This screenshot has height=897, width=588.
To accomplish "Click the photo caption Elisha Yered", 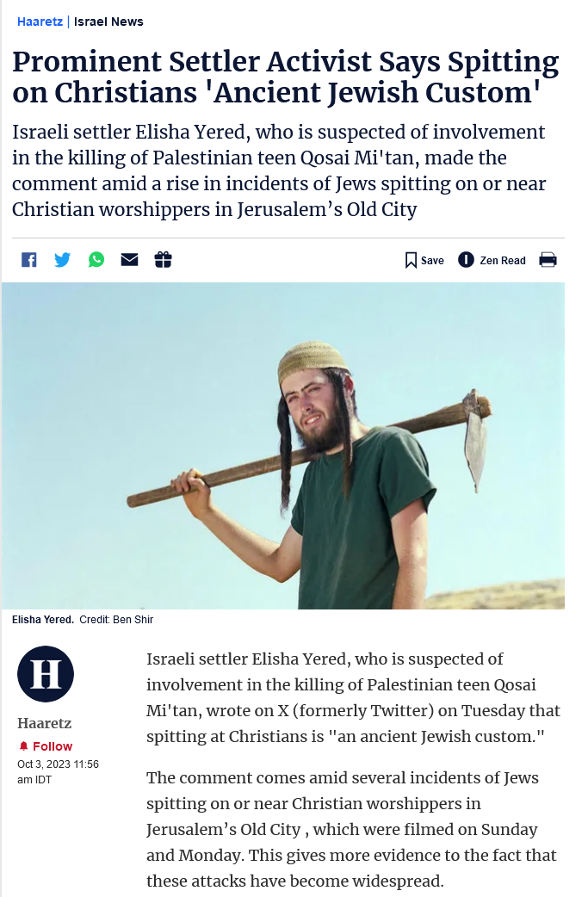I will [x=43, y=620].
